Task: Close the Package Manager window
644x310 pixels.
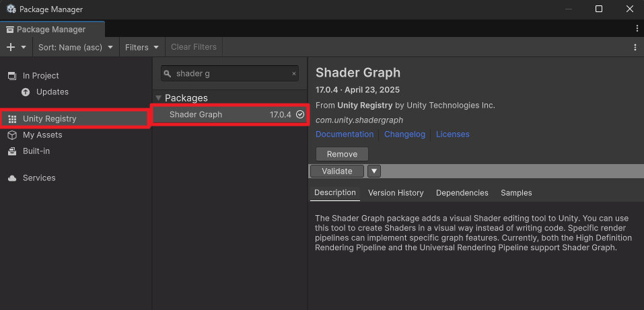Action: (630, 9)
